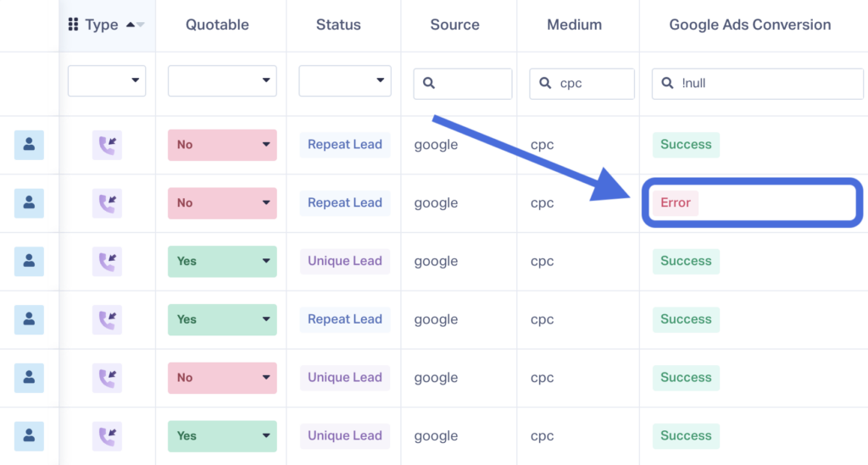The width and height of the screenshot is (868, 465).
Task: Click the Source filter search field
Action: tap(463, 84)
